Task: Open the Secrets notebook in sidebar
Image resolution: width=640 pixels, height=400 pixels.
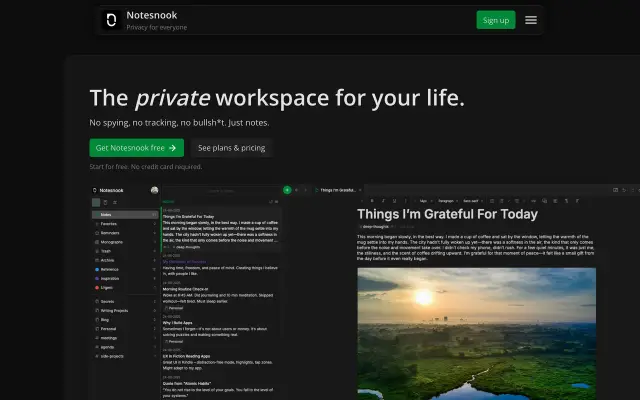Action: (x=125, y=301)
